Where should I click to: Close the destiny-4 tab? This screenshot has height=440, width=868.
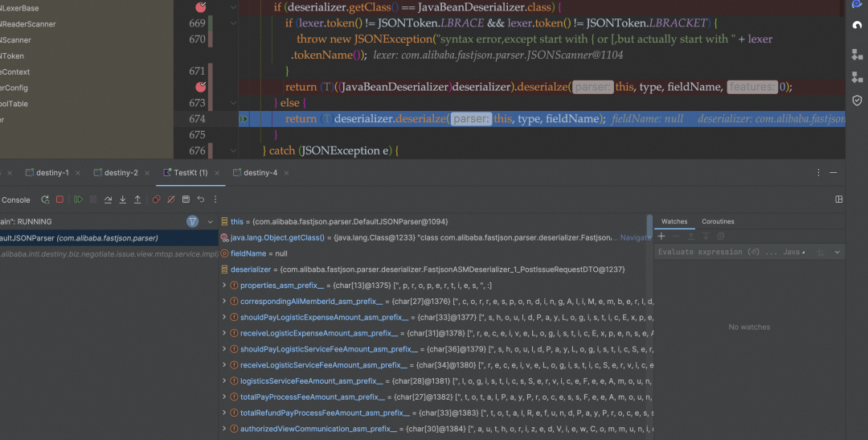point(286,174)
